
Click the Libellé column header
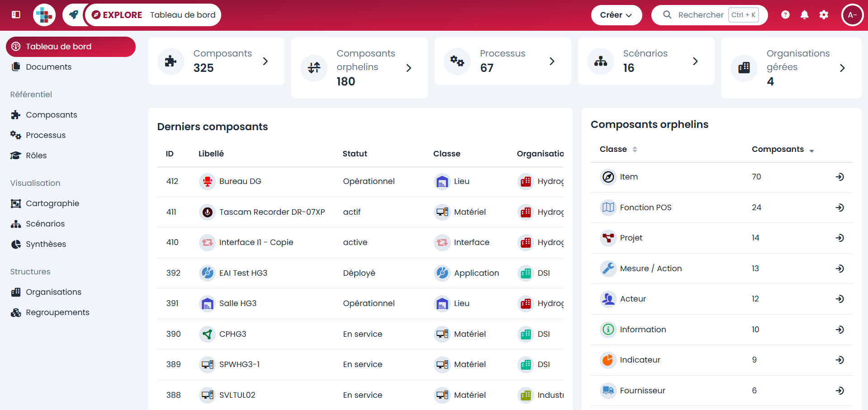pos(211,154)
